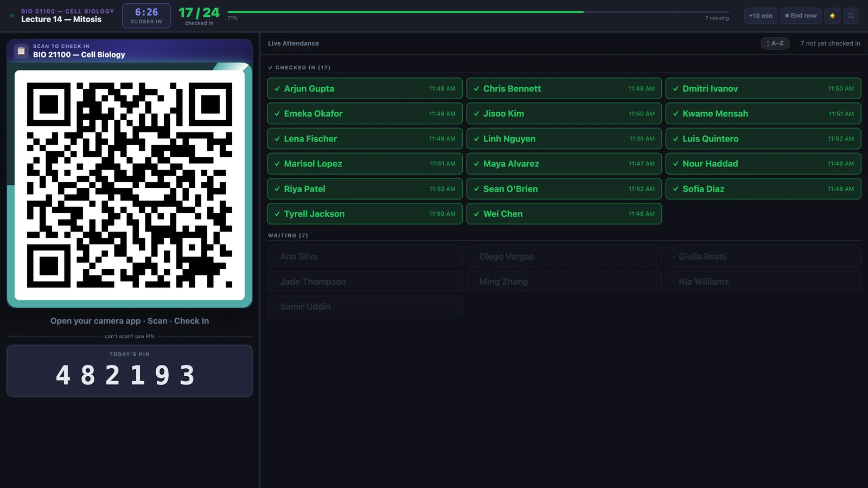Click Tyrell Jackson's attendance entry

(365, 214)
